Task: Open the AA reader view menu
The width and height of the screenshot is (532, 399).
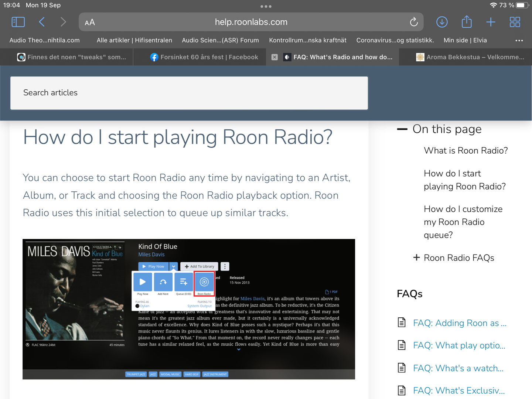Action: click(90, 23)
